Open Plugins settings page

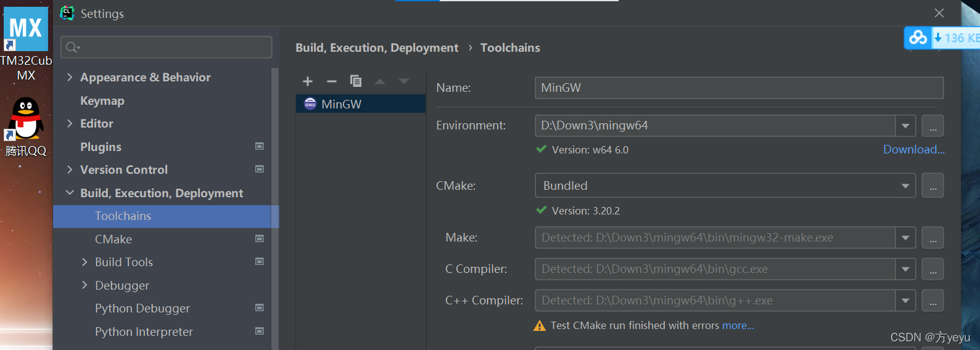101,147
